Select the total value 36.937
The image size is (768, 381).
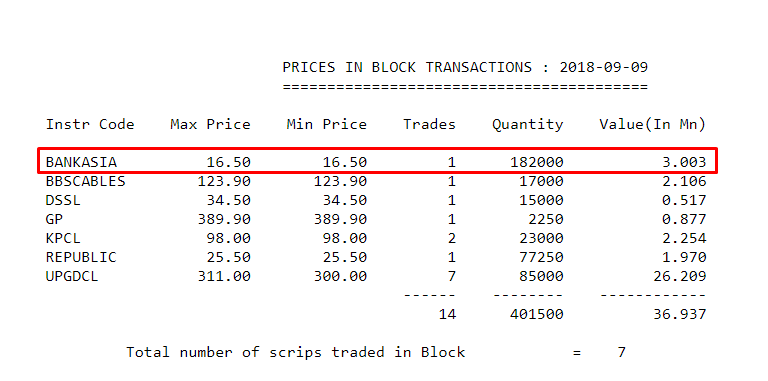coord(680,314)
